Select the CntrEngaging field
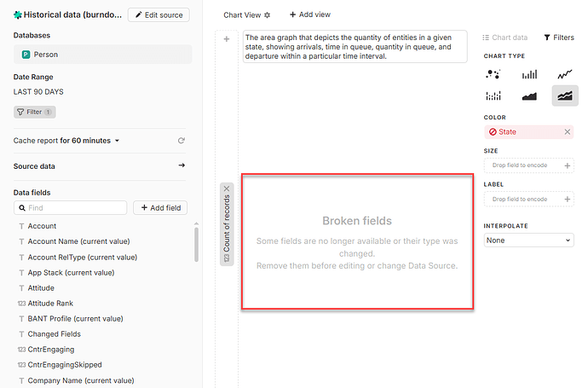The height and width of the screenshot is (388, 588). coord(50,350)
